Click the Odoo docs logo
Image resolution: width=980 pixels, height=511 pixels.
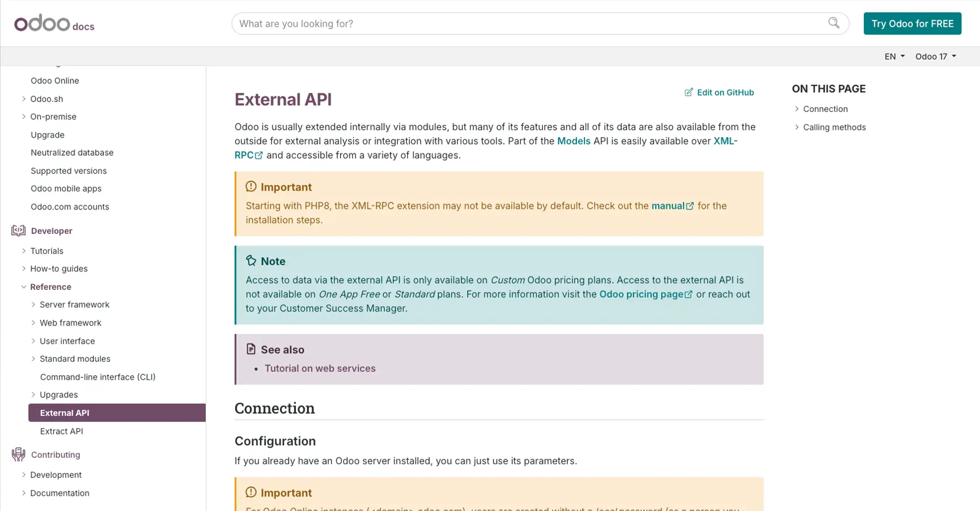click(x=54, y=23)
